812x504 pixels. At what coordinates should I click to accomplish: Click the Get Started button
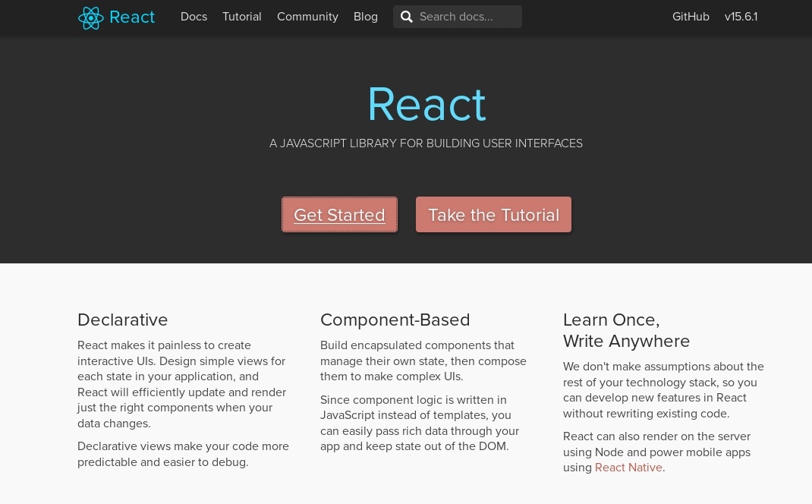(x=339, y=215)
